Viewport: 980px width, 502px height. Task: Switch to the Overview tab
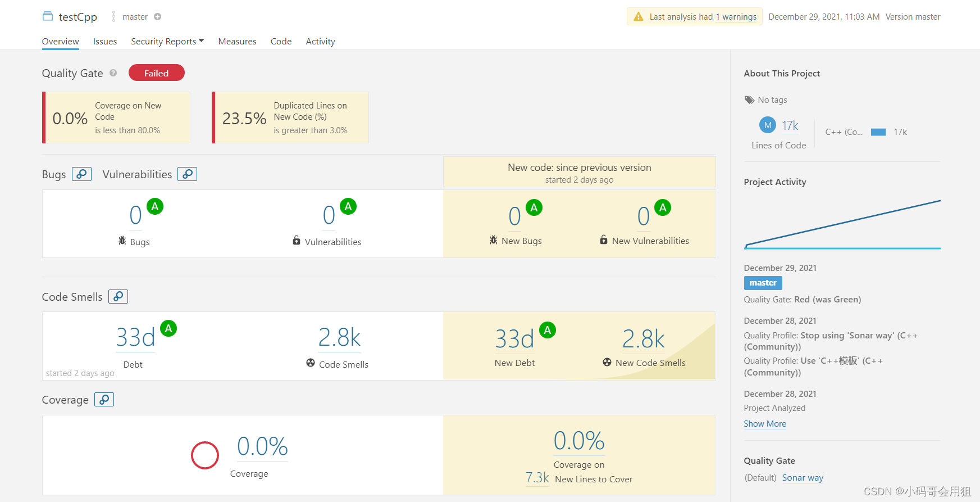pos(60,42)
